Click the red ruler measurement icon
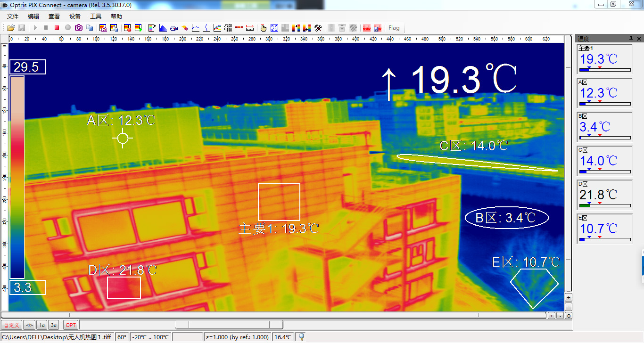 (250, 28)
